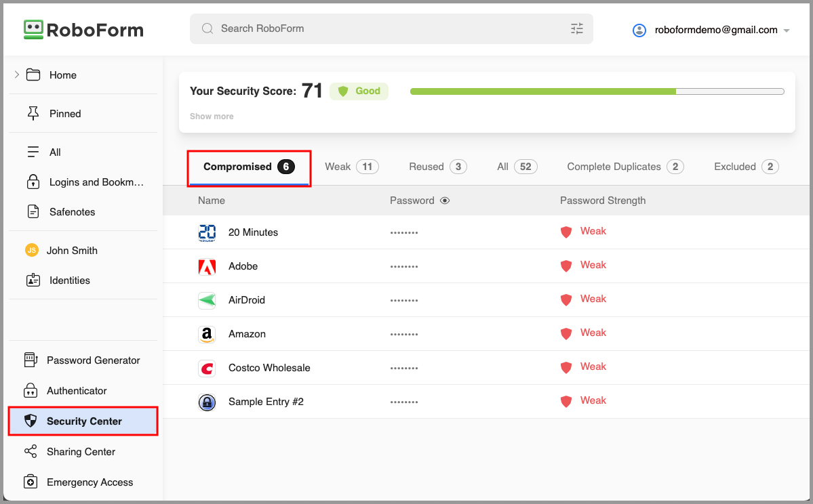The image size is (813, 504).
Task: Click the Show more link
Action: pos(212,117)
